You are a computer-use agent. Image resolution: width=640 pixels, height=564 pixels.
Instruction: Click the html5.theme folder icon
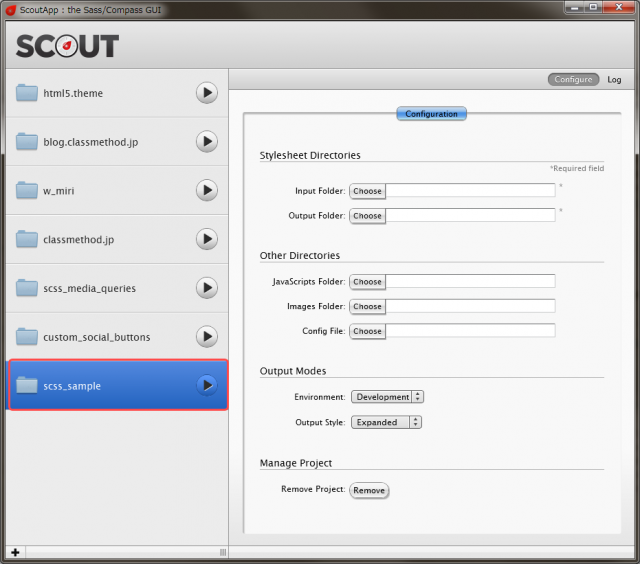pyautogui.click(x=27, y=93)
